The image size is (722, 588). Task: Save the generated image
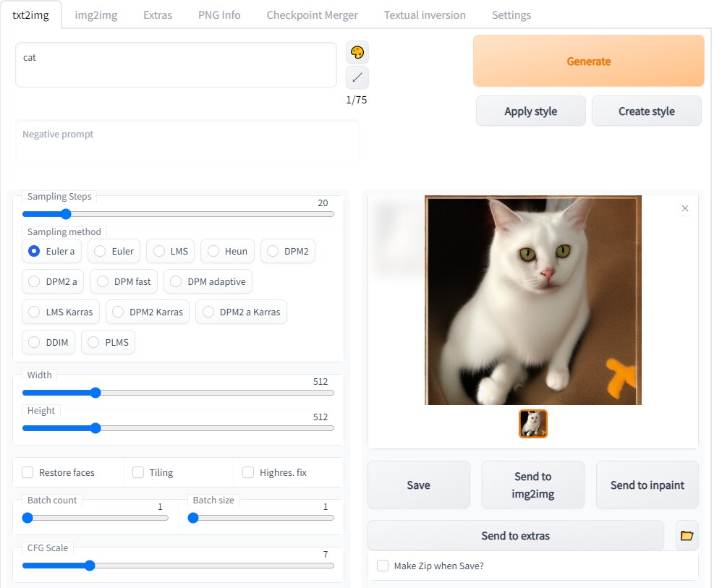pyautogui.click(x=419, y=485)
